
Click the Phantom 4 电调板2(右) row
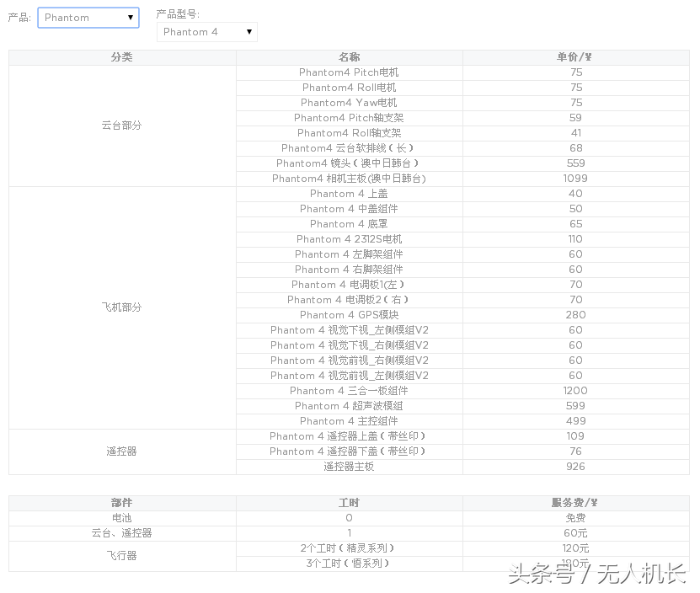pyautogui.click(x=349, y=300)
